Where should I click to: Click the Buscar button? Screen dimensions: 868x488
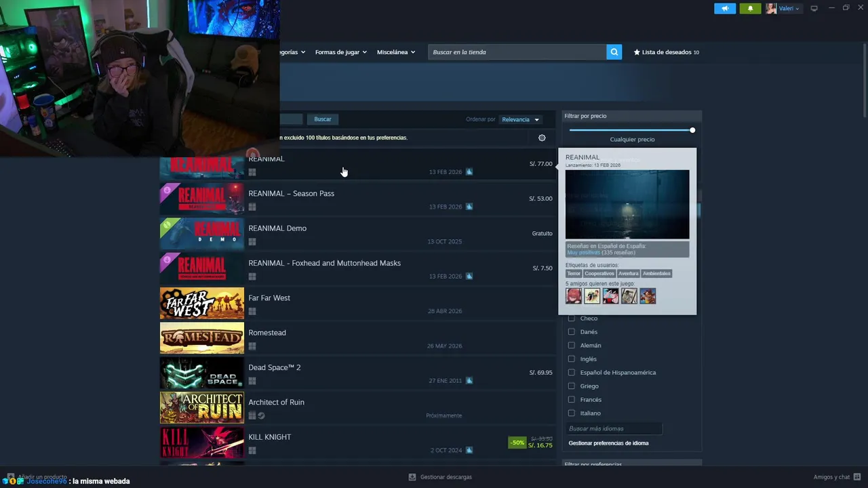tap(323, 119)
